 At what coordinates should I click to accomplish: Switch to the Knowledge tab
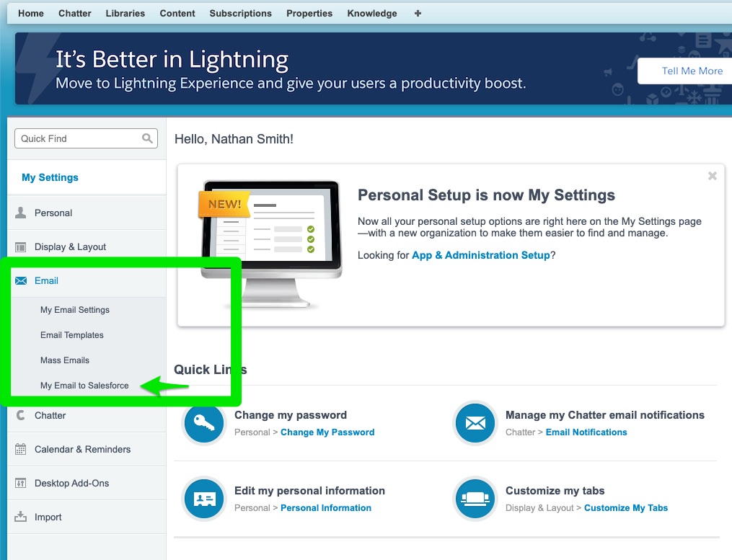pos(371,13)
